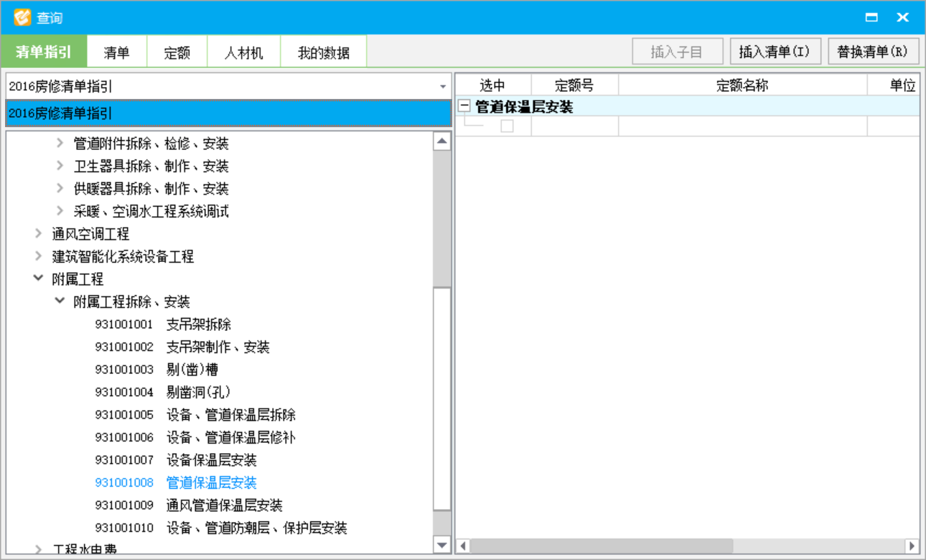Expand 建筑智能化系统设备工程 node
Image resolution: width=926 pixels, height=560 pixels.
point(39,256)
